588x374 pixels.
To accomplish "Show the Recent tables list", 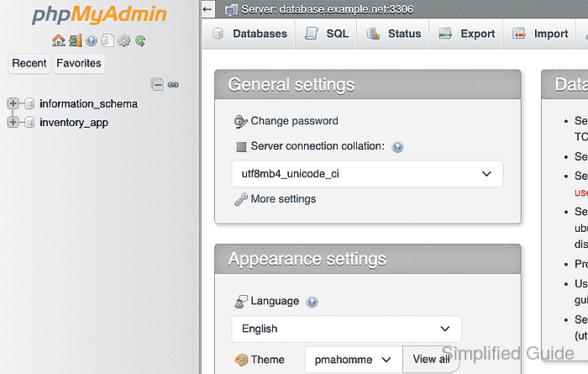I will [x=29, y=63].
